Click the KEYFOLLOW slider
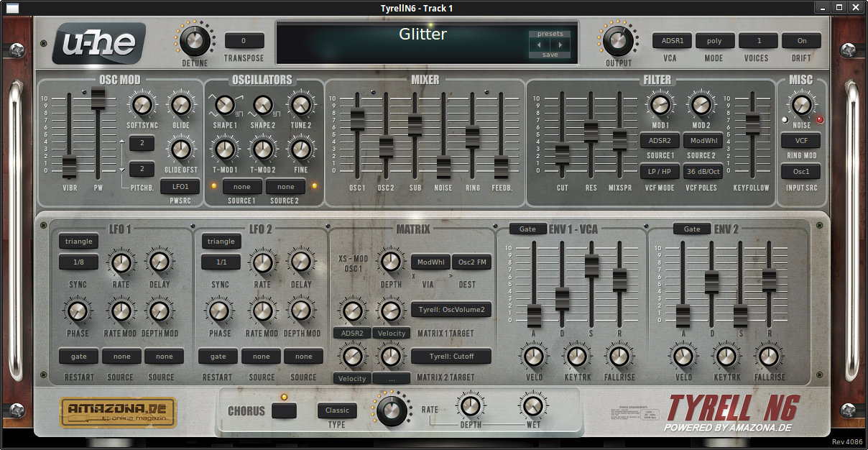 coord(752,124)
